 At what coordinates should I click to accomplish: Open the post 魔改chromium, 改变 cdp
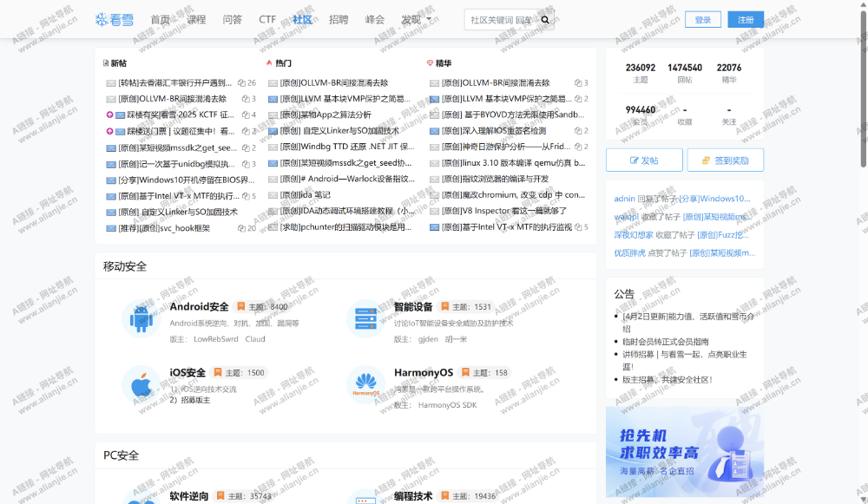coord(513,194)
